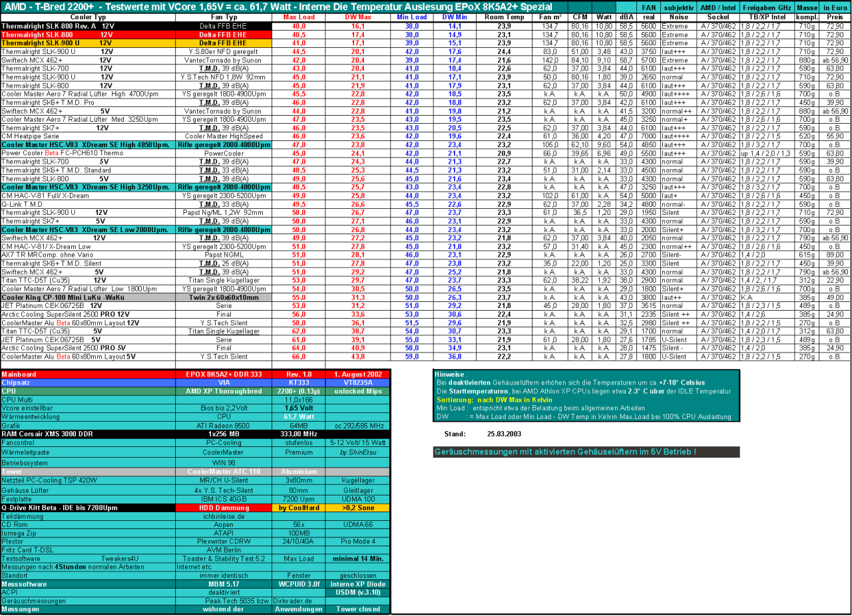This screenshot has height=616, width=852.
Task: Click the 'VT8235A' cell
Action: pos(357,383)
